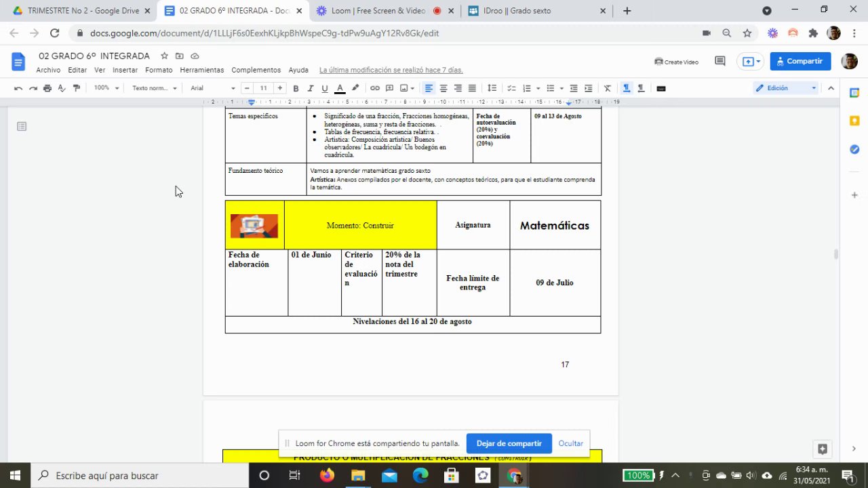
Task: Click the font size input field
Action: click(x=263, y=88)
